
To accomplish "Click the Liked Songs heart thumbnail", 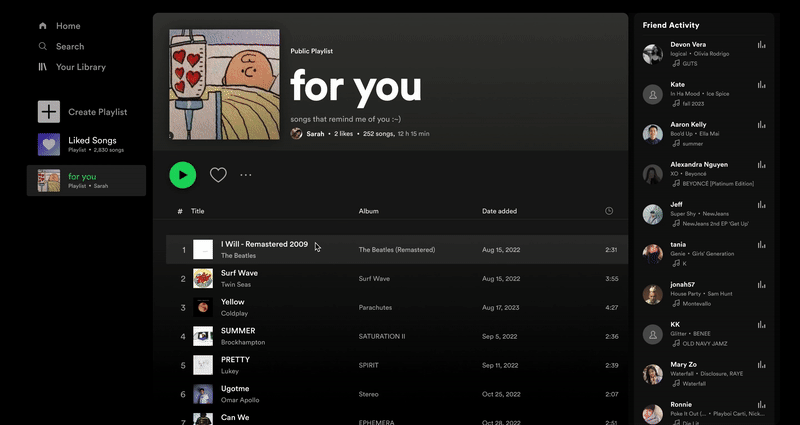I will point(49,144).
